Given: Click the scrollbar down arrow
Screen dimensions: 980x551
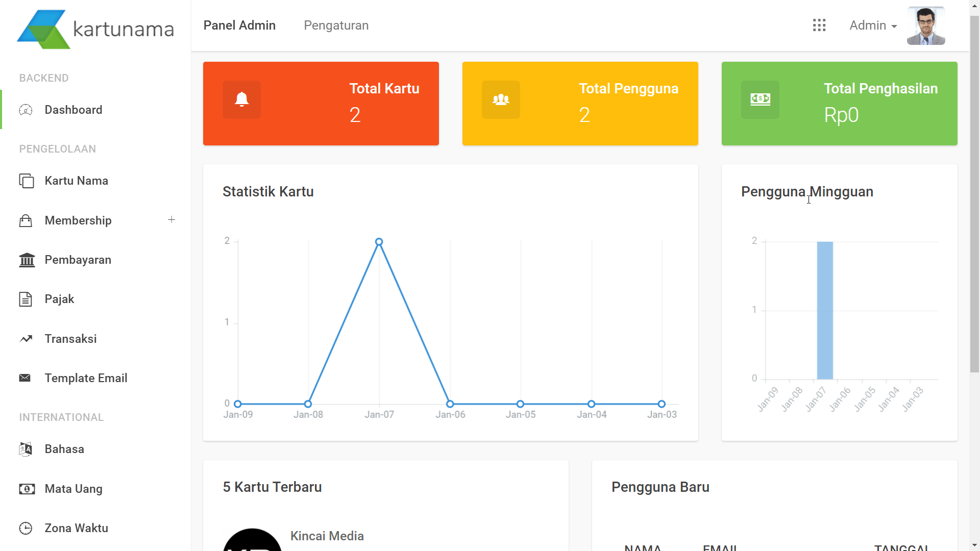Looking at the screenshot, I should [975, 545].
